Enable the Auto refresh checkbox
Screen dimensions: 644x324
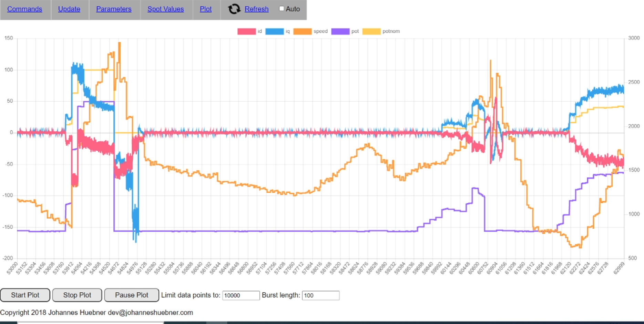pyautogui.click(x=282, y=9)
